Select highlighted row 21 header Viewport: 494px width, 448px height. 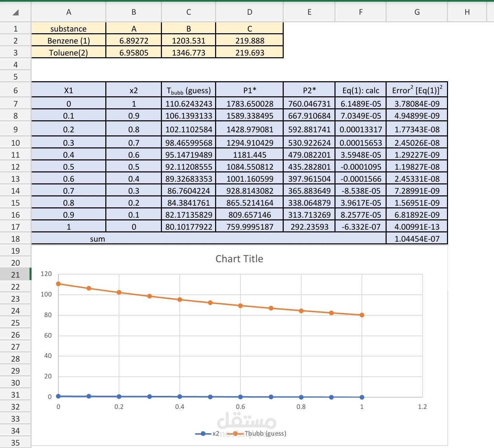(x=15, y=275)
